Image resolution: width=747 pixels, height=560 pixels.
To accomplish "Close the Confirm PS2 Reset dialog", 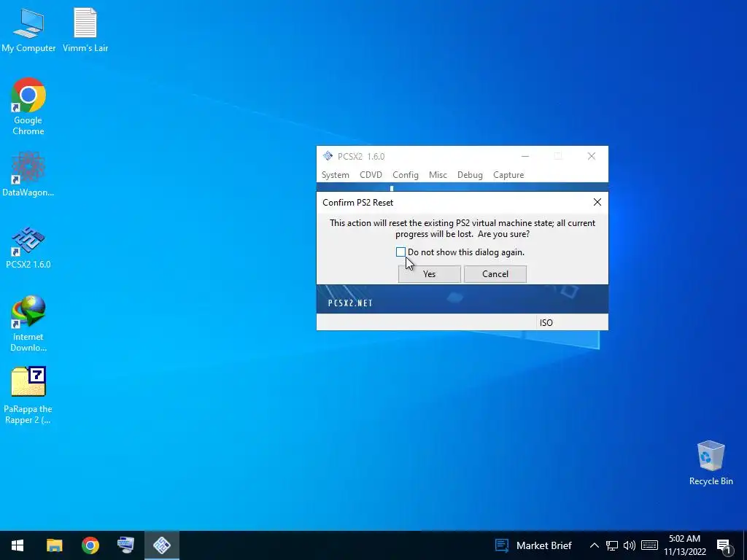I will pos(597,203).
